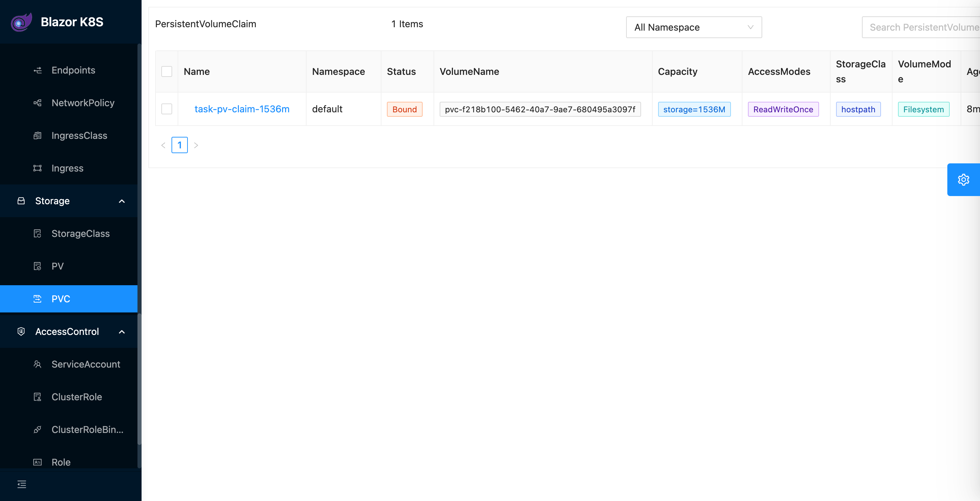Click the storage=1536M capacity tag
The height and width of the screenshot is (501, 980).
694,110
